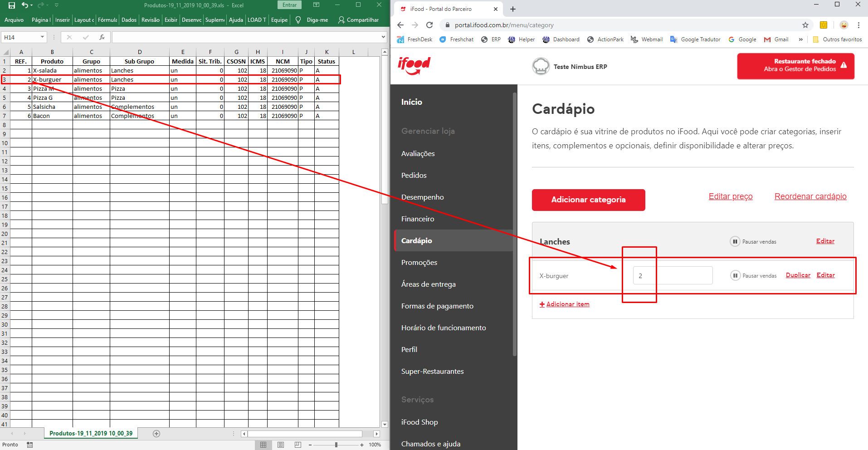Click Excel ribbon display options icon
The image size is (868, 450).
(x=317, y=5)
